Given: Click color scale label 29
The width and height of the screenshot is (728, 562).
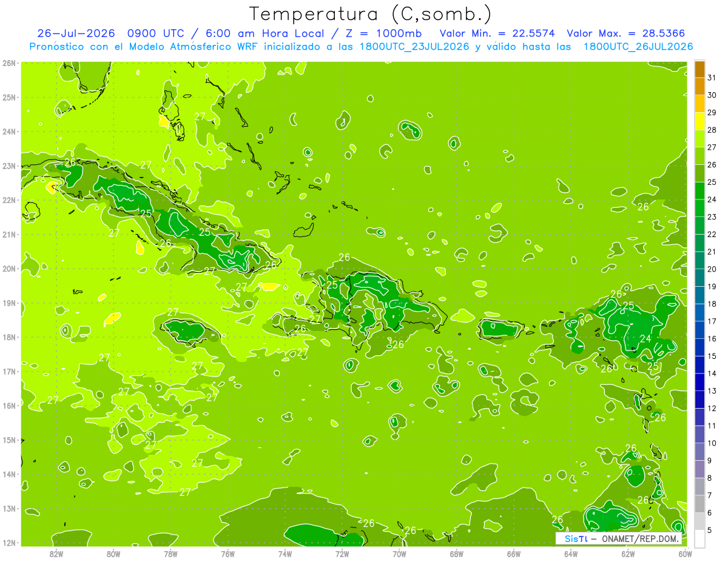Looking at the screenshot, I should coord(712,113).
